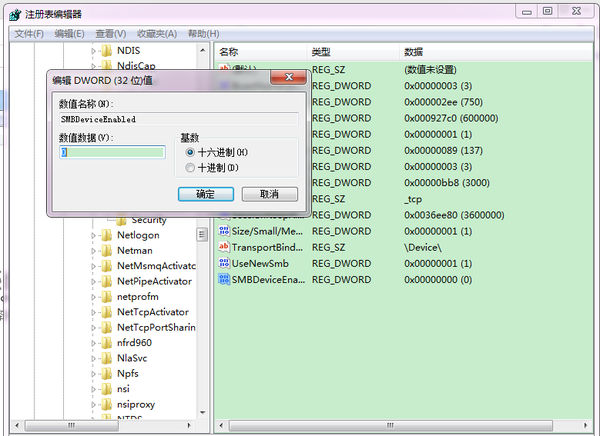Click the nsiproxy folder icon
The image size is (600, 436).
107,404
